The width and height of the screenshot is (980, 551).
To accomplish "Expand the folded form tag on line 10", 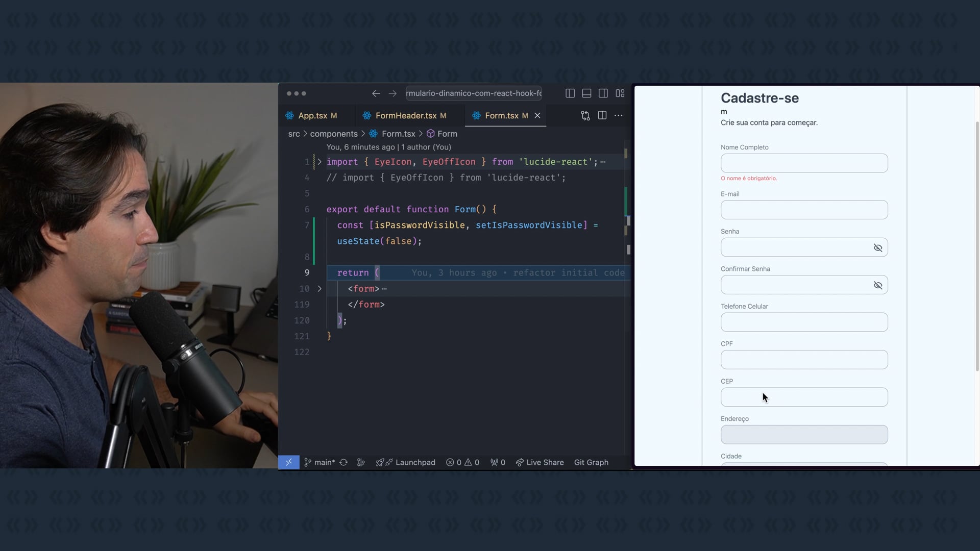I will (x=320, y=289).
